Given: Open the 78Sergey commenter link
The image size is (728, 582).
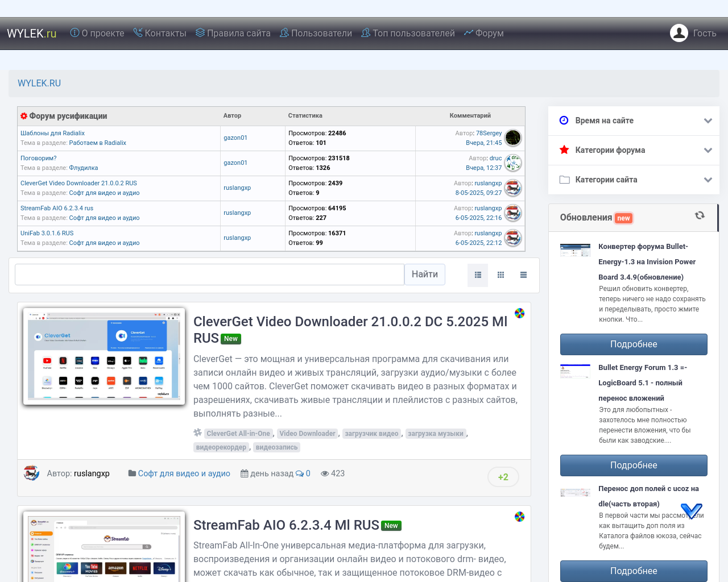Looking at the screenshot, I should (489, 133).
